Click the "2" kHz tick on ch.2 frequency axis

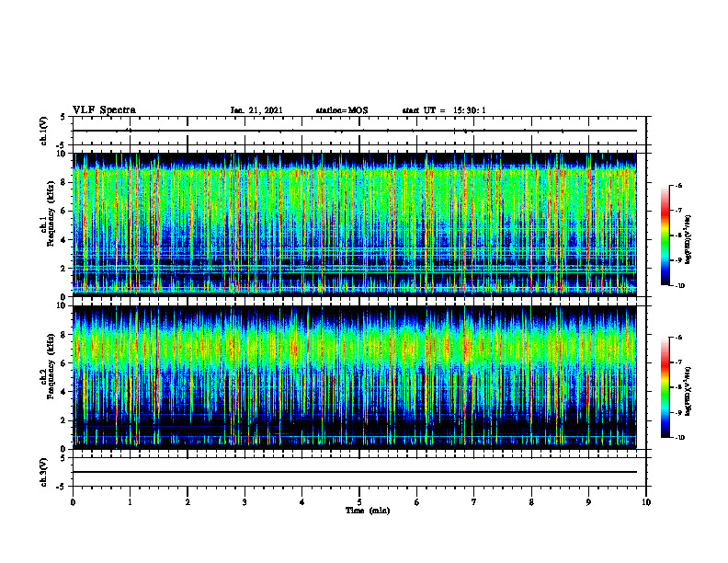(x=64, y=420)
